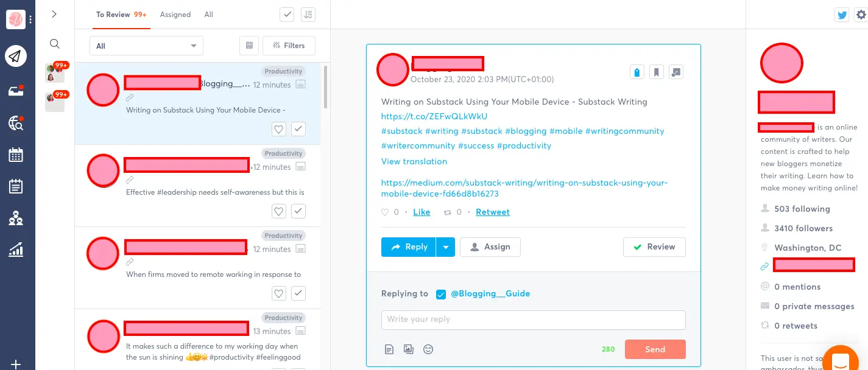This screenshot has height=370, width=868.
Task: Click the Write your reply field
Action: point(534,319)
